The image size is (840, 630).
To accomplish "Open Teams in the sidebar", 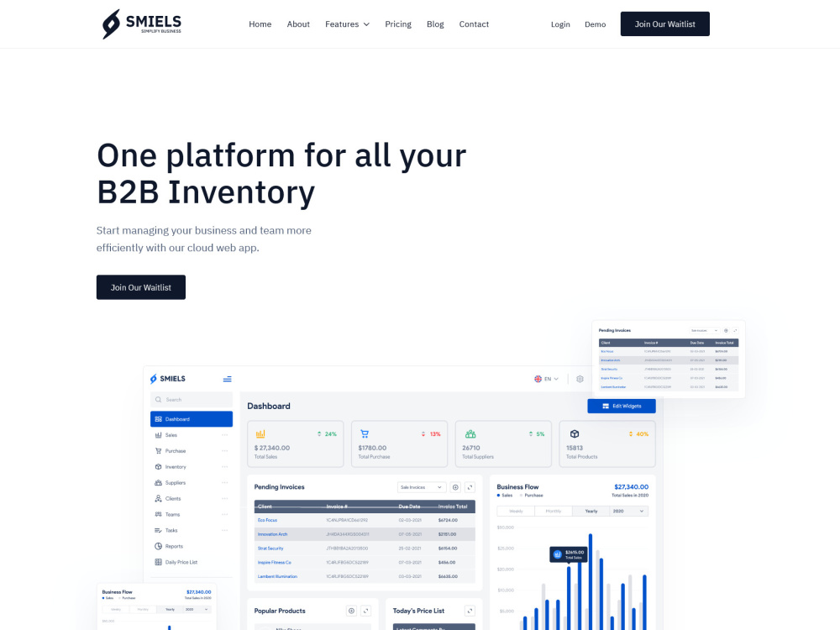I will point(172,514).
